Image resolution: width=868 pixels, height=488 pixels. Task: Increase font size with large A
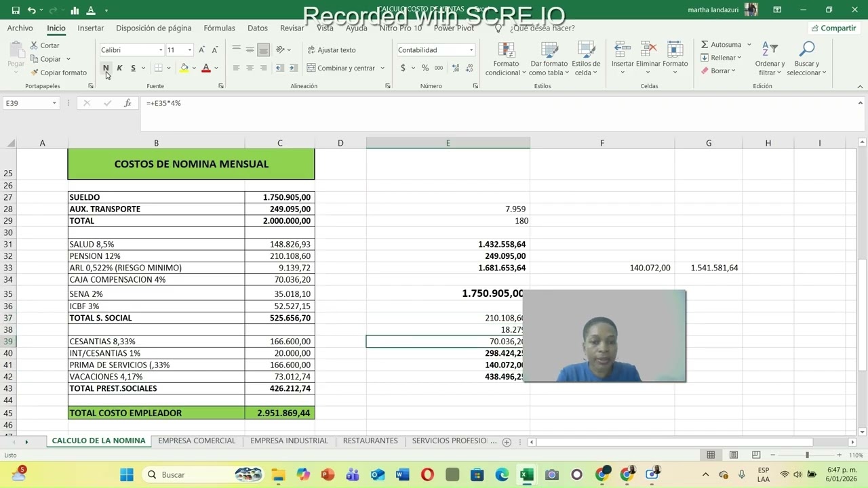click(x=201, y=50)
